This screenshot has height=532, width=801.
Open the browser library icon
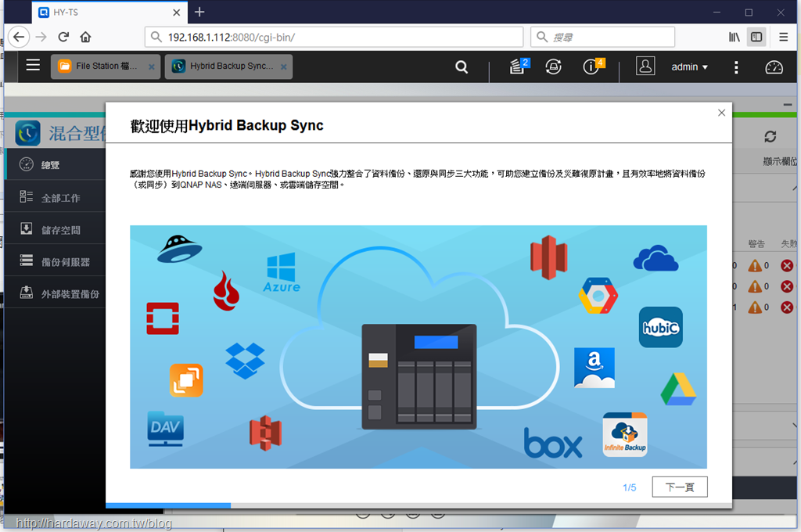(x=734, y=37)
